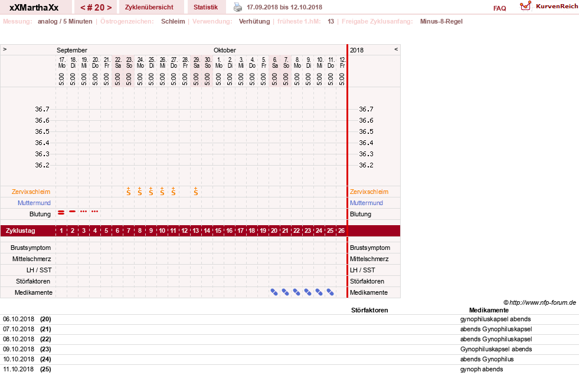Screen dimensions: 579x392
Task: Click the pill icon on cycle day 25
Action: pyautogui.click(x=330, y=292)
